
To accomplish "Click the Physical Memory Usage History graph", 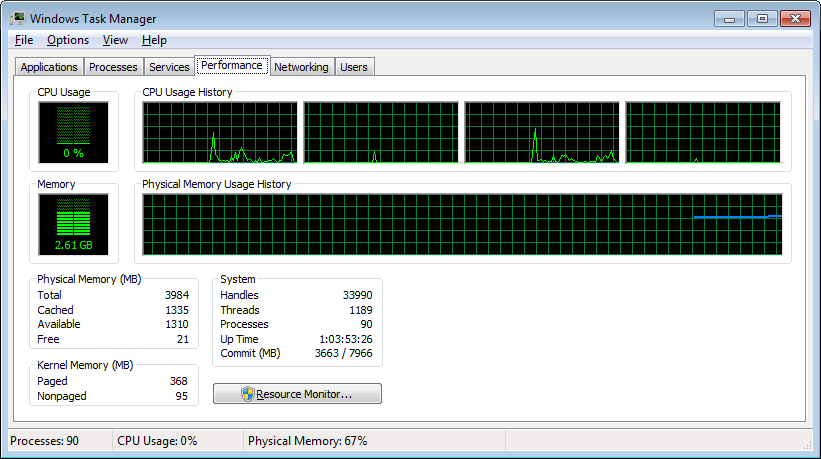I will [x=462, y=224].
